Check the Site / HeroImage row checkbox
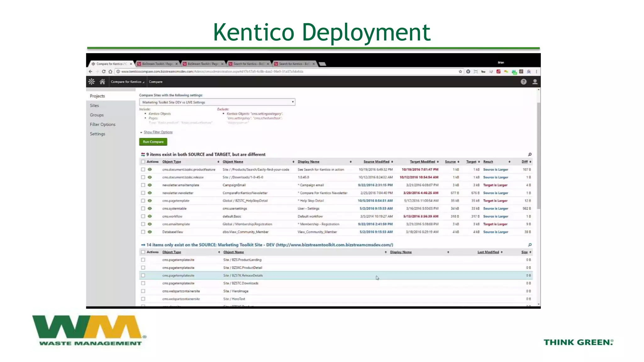 pyautogui.click(x=143, y=291)
